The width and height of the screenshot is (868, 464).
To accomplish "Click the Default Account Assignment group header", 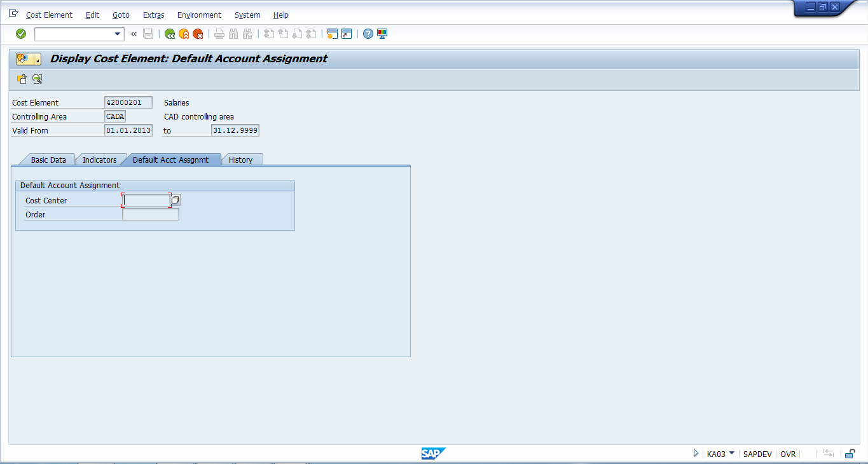I will (x=155, y=186).
